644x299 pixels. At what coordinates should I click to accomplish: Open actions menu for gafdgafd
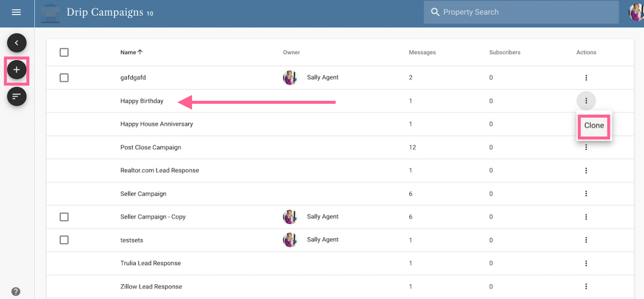pos(586,78)
